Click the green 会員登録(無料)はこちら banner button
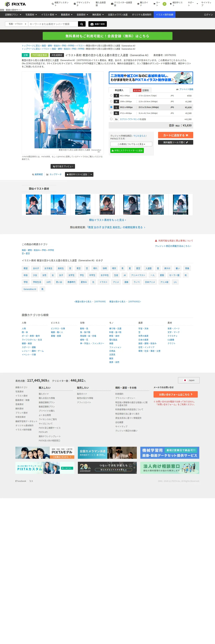Viewport: 215px width, 644px height. [x=107, y=36]
